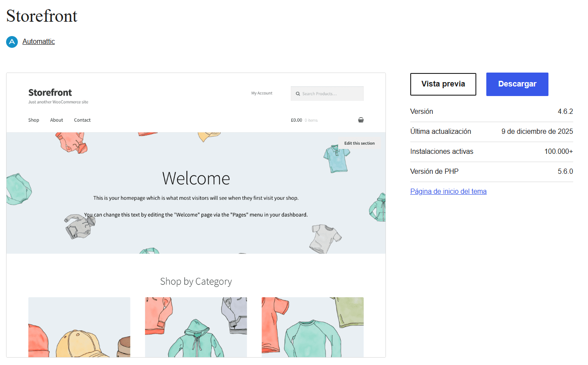Viewport: 588px width, 365px height.
Task: Click the search magnifier icon
Action: coord(298,94)
